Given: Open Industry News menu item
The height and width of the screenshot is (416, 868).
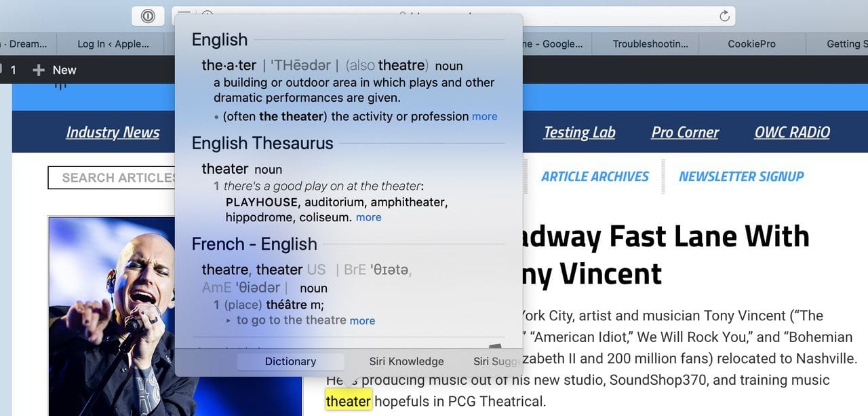Looking at the screenshot, I should (x=113, y=132).
